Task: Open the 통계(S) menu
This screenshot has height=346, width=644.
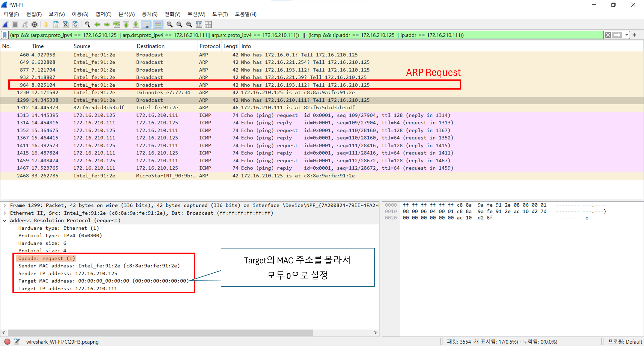Action: (149, 14)
